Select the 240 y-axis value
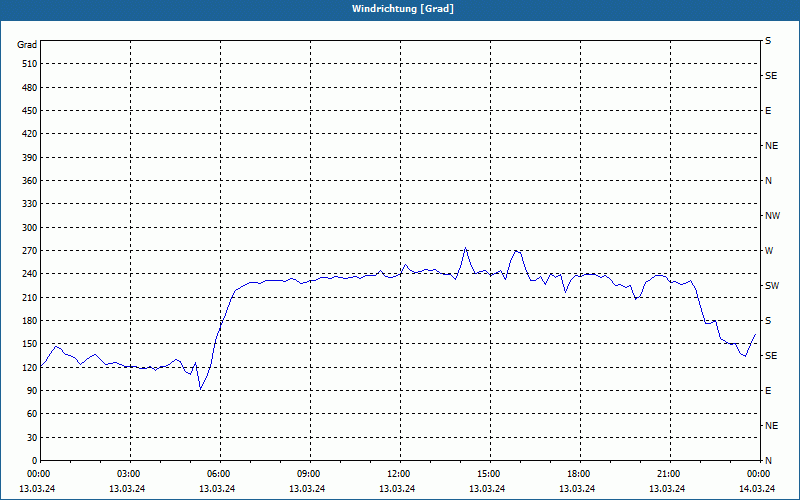Image resolution: width=800 pixels, height=500 pixels. pos(30,274)
